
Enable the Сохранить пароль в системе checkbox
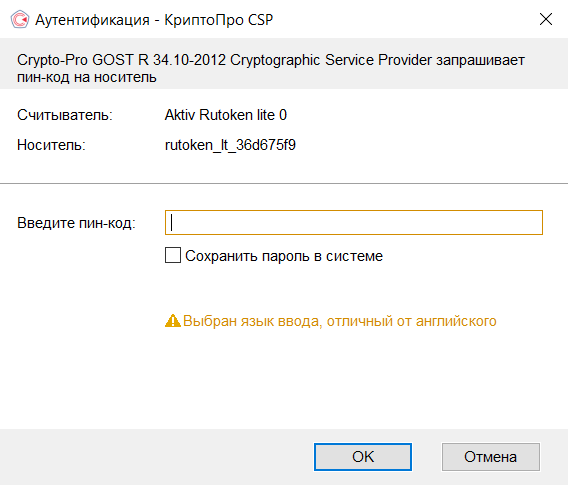(x=173, y=255)
